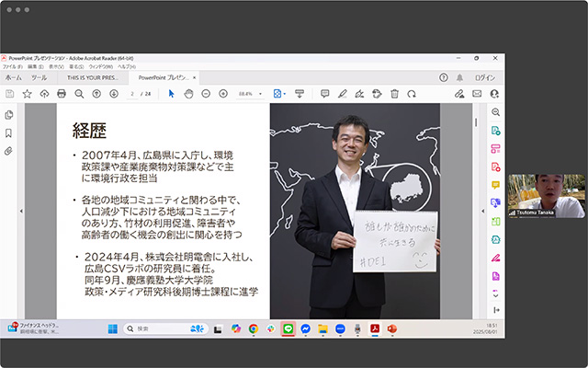Activate the selection arrow tool
588x368 pixels.
tap(172, 94)
